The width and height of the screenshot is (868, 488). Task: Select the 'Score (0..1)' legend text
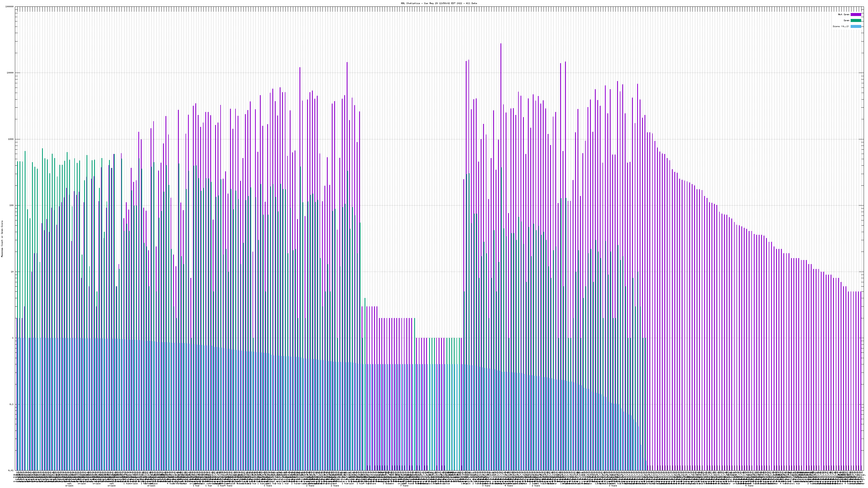pyautogui.click(x=841, y=26)
